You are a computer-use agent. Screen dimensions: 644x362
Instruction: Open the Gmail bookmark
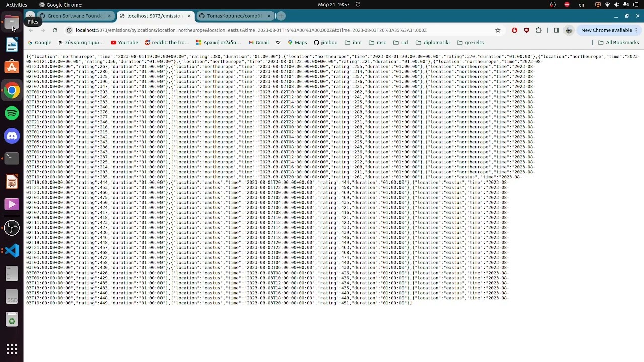[258, 43]
